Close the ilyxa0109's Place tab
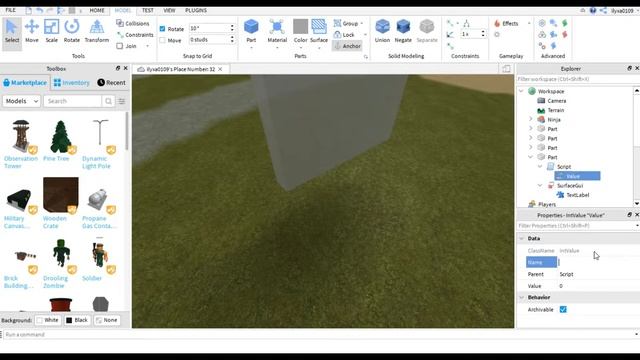This screenshot has width=640, height=360. pyautogui.click(x=220, y=69)
